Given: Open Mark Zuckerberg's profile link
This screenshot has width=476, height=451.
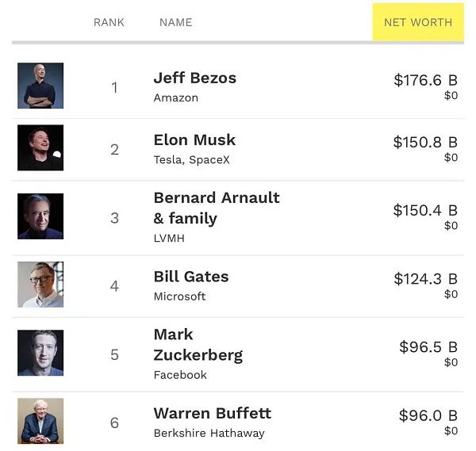Looking at the screenshot, I should [198, 344].
